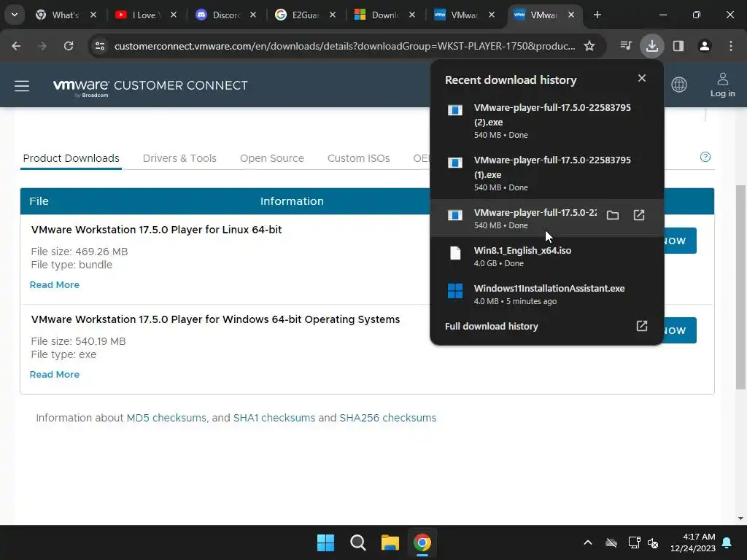Viewport: 747px width, 560px height.
Task: View site information icon in address bar
Action: [99, 46]
